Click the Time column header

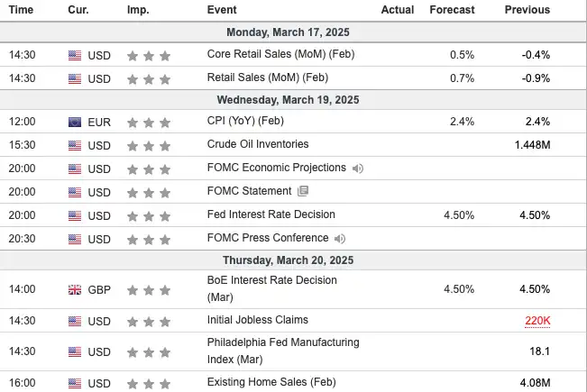pos(21,10)
